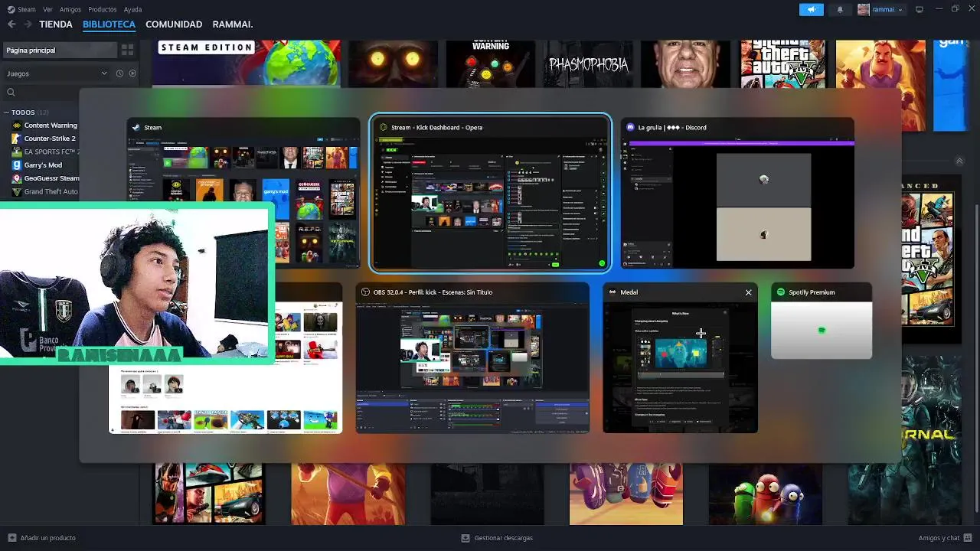Switch to the OBS 32.0.4 window thumbnail
This screenshot has width=980, height=551.
click(472, 357)
